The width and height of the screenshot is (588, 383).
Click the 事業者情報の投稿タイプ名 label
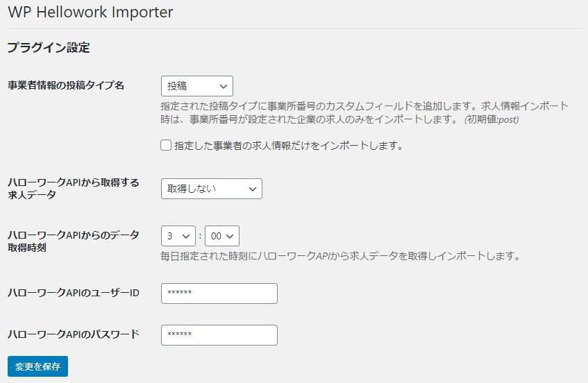(66, 85)
